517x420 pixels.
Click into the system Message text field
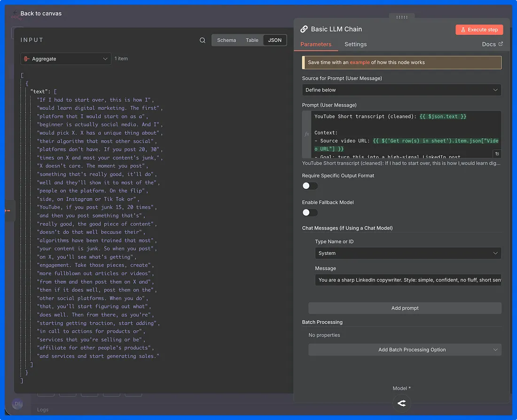pos(407,280)
